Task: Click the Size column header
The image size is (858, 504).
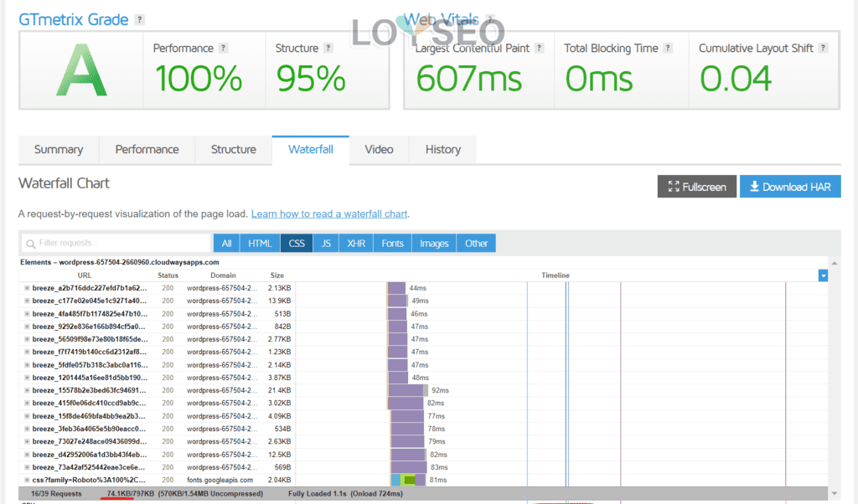Action: [277, 275]
